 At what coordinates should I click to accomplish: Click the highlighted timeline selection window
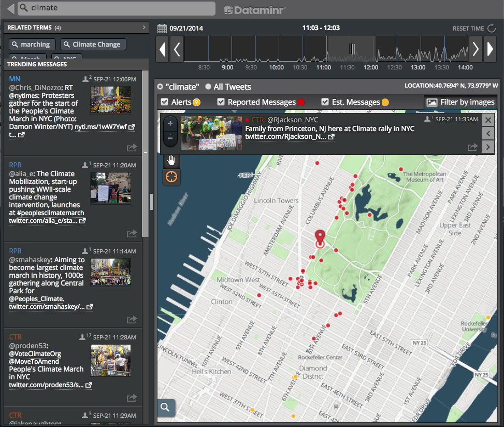tap(351, 49)
